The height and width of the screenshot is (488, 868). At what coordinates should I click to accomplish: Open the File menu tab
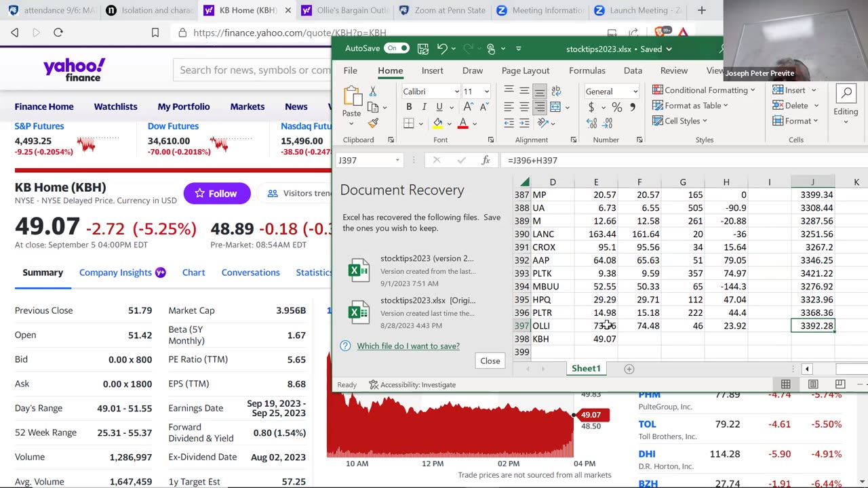[x=350, y=70]
